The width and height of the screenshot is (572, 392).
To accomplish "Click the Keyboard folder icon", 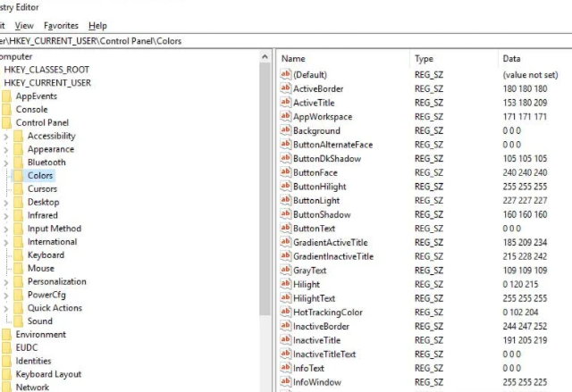I will (x=18, y=255).
